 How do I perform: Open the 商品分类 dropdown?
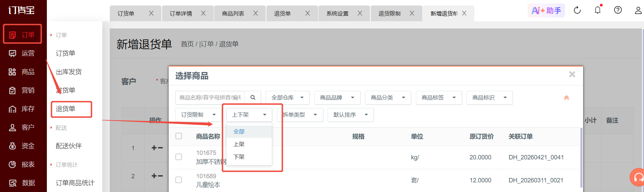388,98
